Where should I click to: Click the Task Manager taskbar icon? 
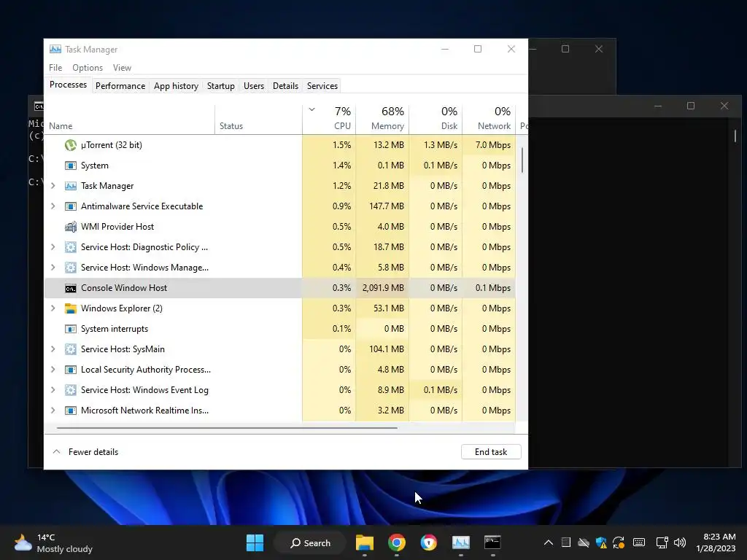[461, 542]
